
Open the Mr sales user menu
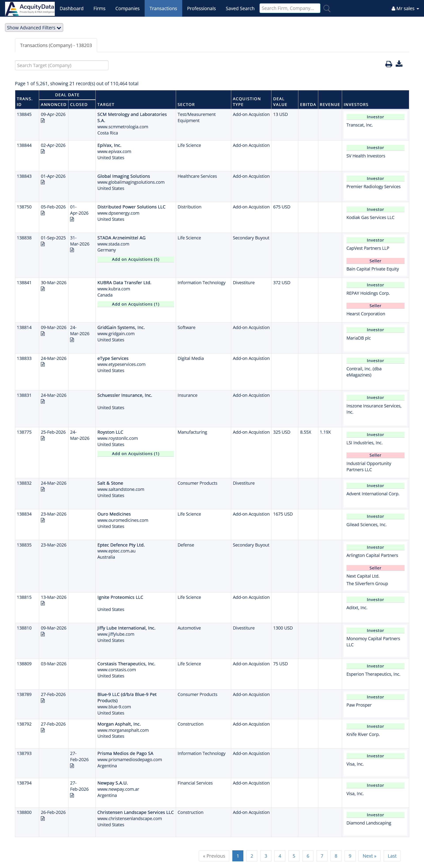[405, 8]
